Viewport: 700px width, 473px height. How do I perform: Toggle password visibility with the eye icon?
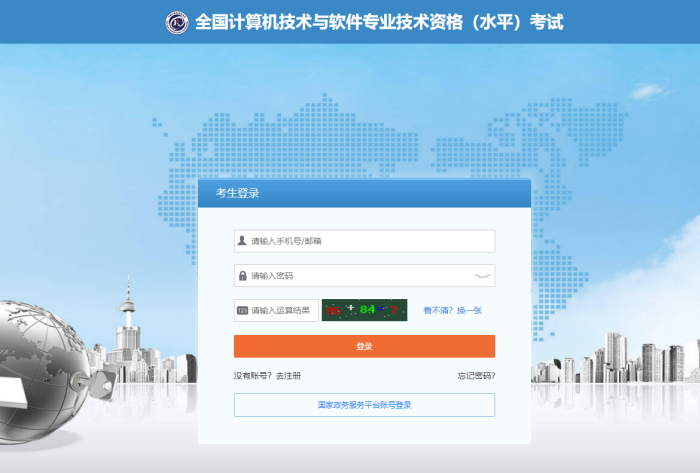tap(483, 276)
